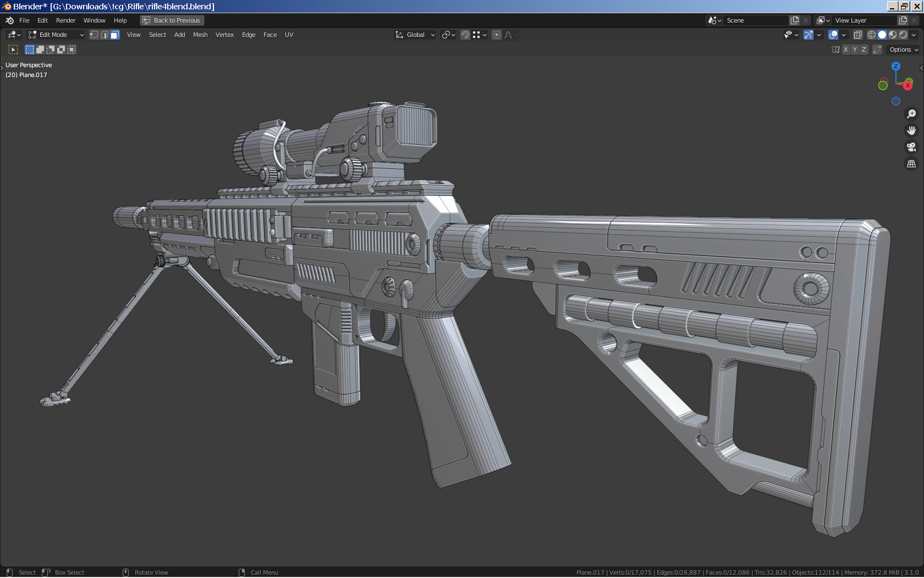Toggle viewport overlays visibility
This screenshot has width=924, height=578.
tap(834, 35)
